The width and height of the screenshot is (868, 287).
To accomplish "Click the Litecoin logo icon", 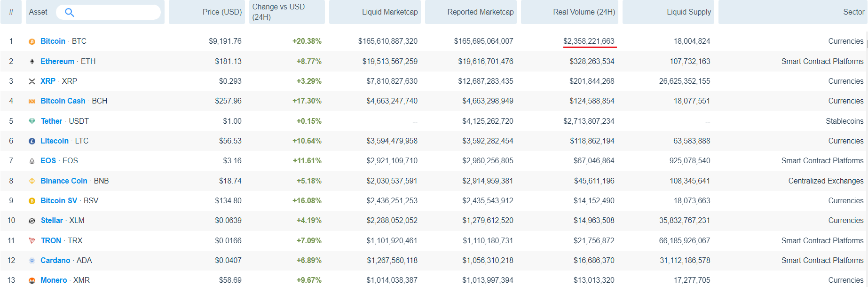I will click(x=32, y=141).
